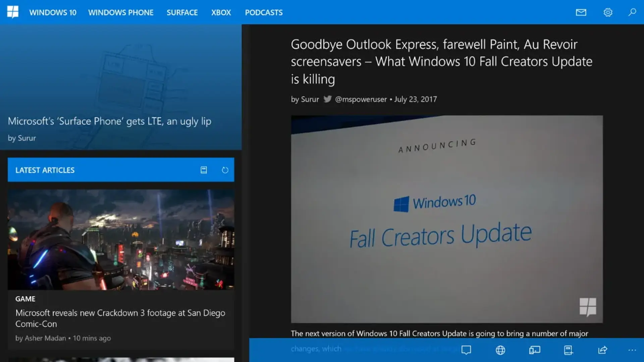Click the 'July 23, 2017' article date
Image resolution: width=644 pixels, height=362 pixels.
(x=415, y=99)
